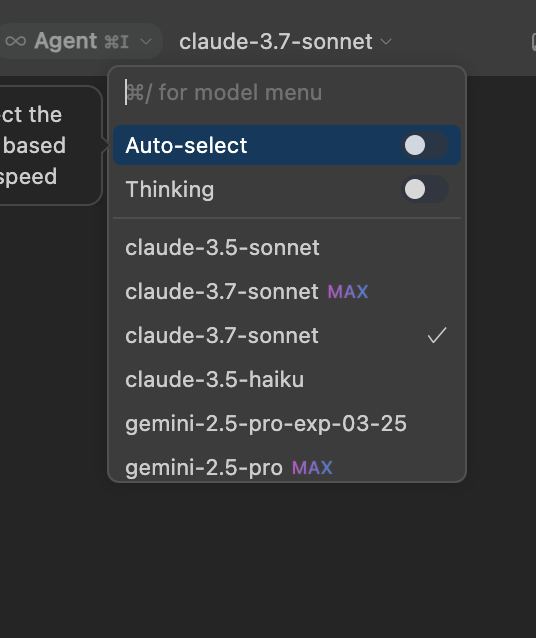Pick claude-3.5-haiku model
The image size is (536, 638).
tap(287, 380)
